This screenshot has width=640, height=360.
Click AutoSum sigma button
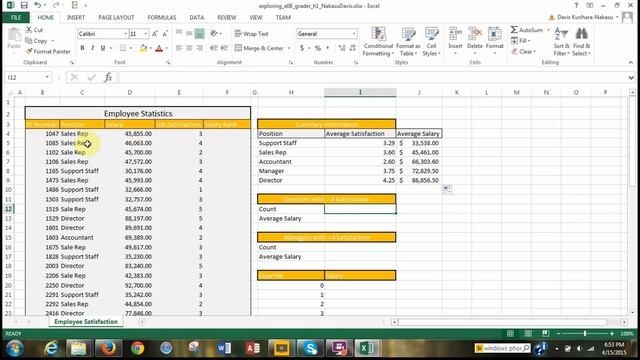pos(527,30)
